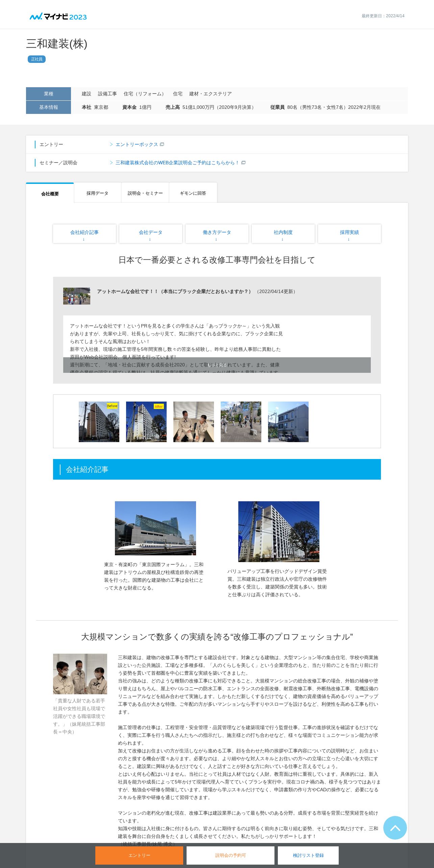This screenshot has width=434, height=868.
Task: Open the Before building thumbnail
Action: [x=99, y=422]
